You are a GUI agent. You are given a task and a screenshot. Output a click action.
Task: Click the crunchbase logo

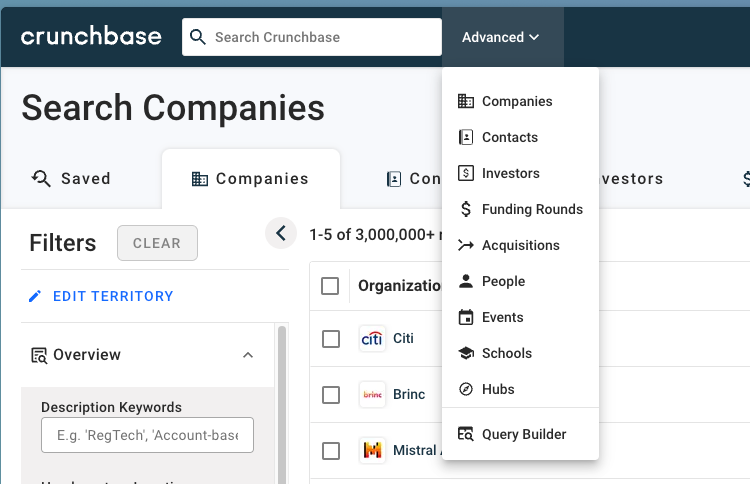(91, 36)
